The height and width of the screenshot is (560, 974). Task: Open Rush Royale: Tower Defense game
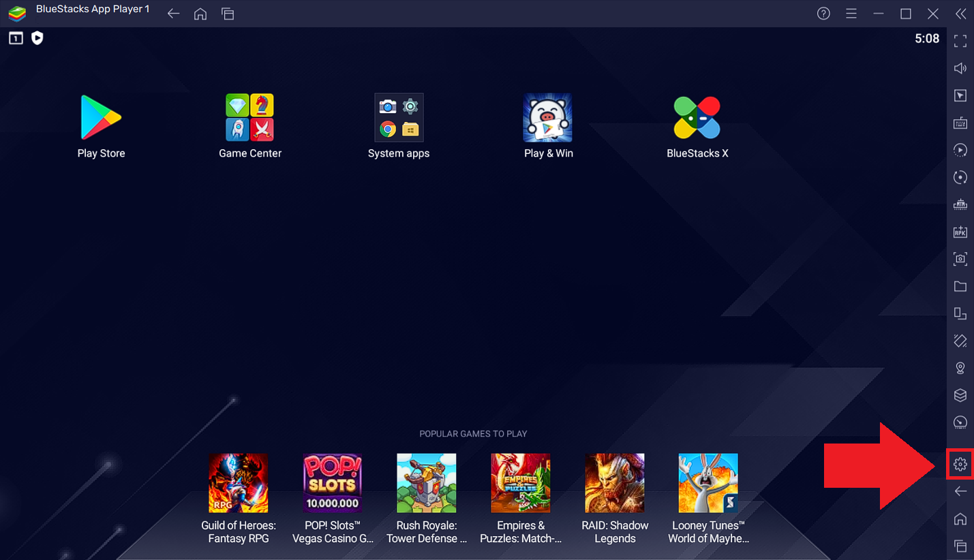click(427, 483)
